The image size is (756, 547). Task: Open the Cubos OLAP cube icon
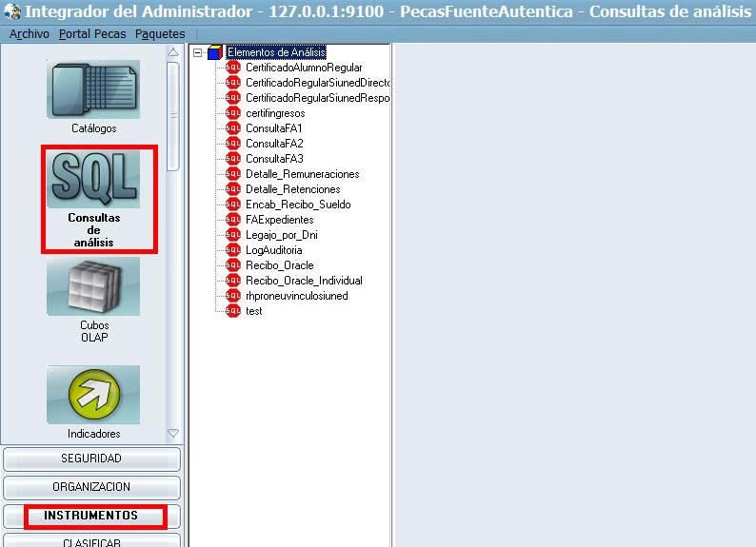[x=93, y=286]
